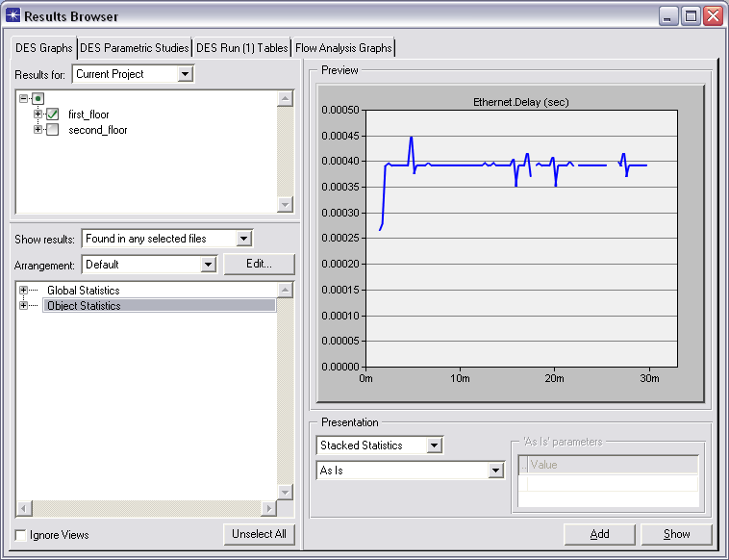Open the As Is filter dropdown

pyautogui.click(x=496, y=471)
